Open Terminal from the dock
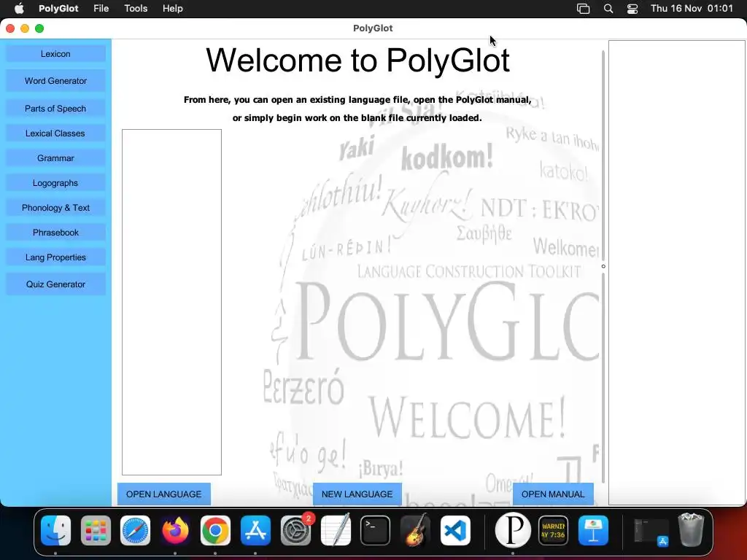This screenshot has width=747, height=560. (x=376, y=531)
